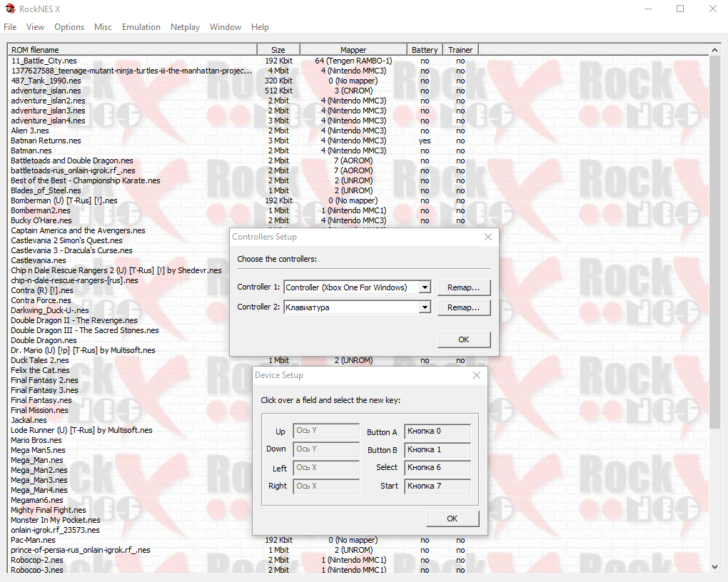The width and height of the screenshot is (728, 582).
Task: Click the ROM list scrollbar down arrow
Action: pos(714,567)
